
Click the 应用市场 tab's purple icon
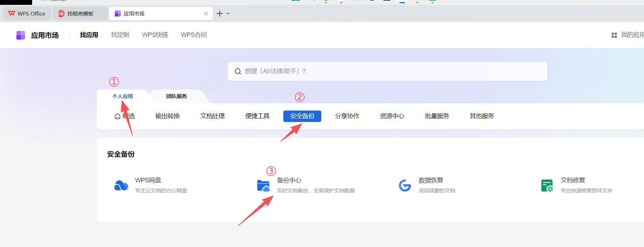click(x=118, y=13)
